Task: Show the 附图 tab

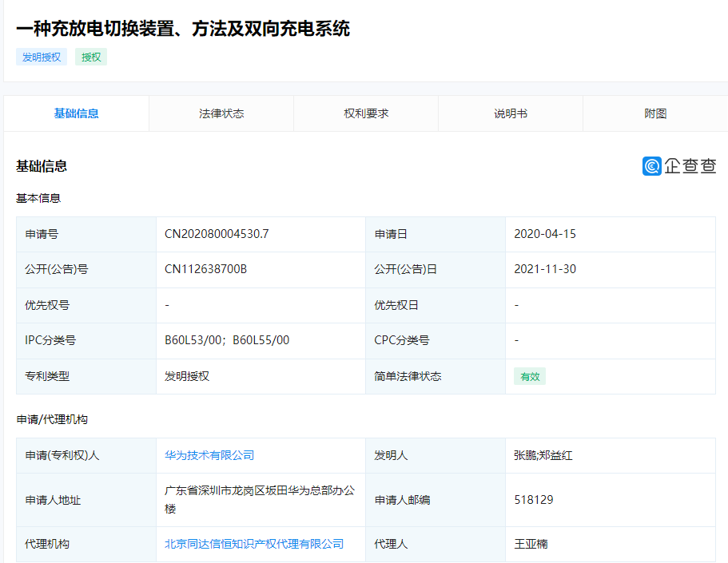Action: (x=655, y=113)
